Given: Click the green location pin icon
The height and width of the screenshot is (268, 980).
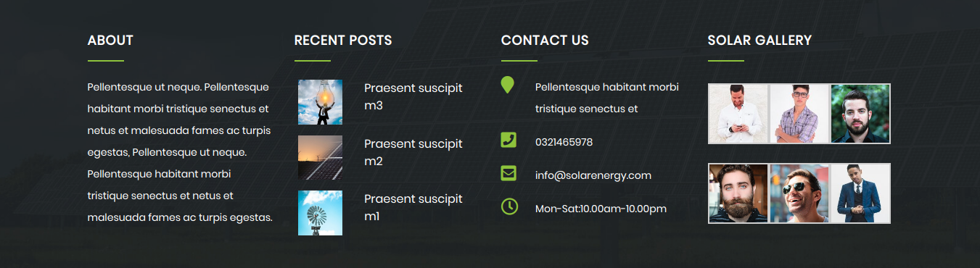Looking at the screenshot, I should pos(508,85).
